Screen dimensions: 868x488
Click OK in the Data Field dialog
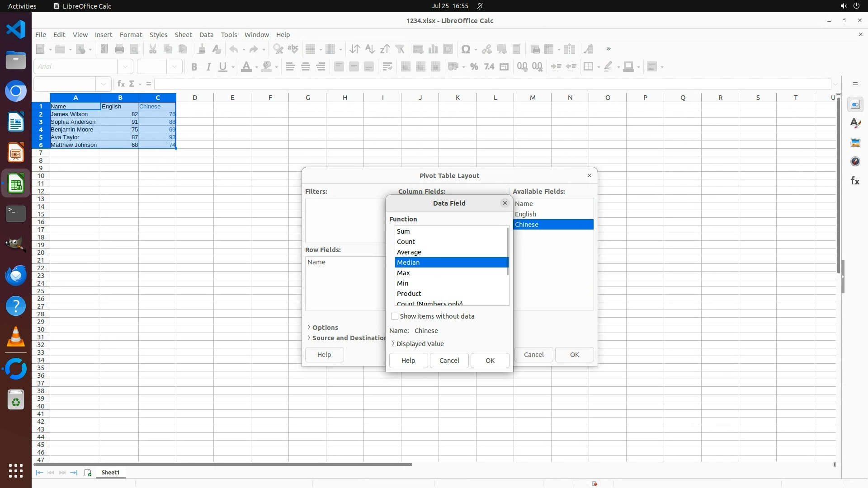tap(490, 361)
